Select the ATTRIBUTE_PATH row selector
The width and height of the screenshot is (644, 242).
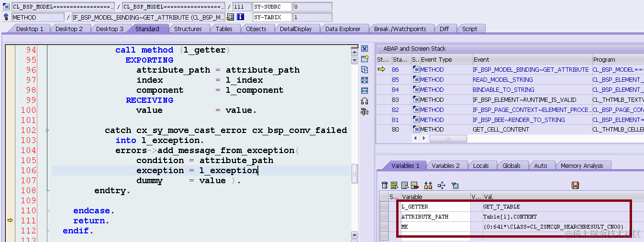pos(384,216)
